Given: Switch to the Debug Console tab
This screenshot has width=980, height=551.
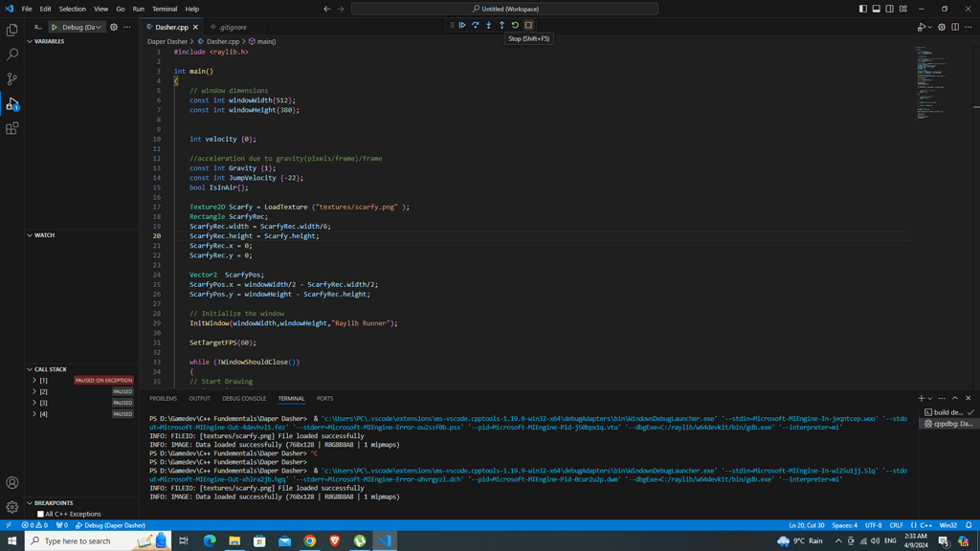Looking at the screenshot, I should tap(244, 399).
